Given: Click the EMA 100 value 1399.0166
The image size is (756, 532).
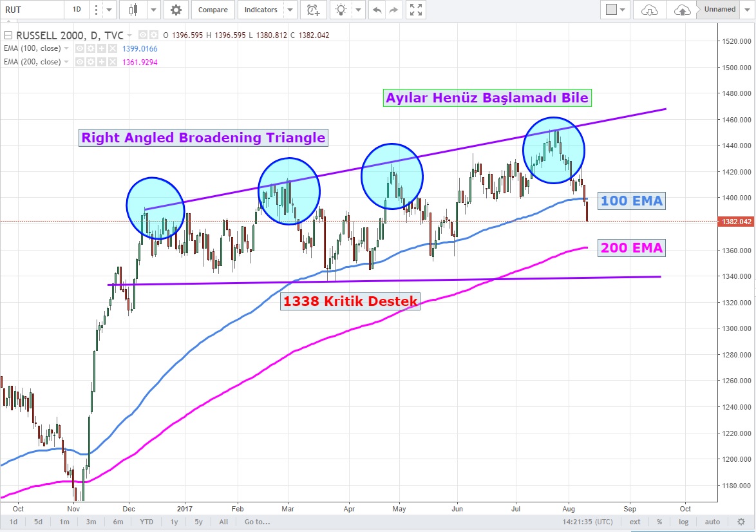Looking at the screenshot, I should [140, 49].
